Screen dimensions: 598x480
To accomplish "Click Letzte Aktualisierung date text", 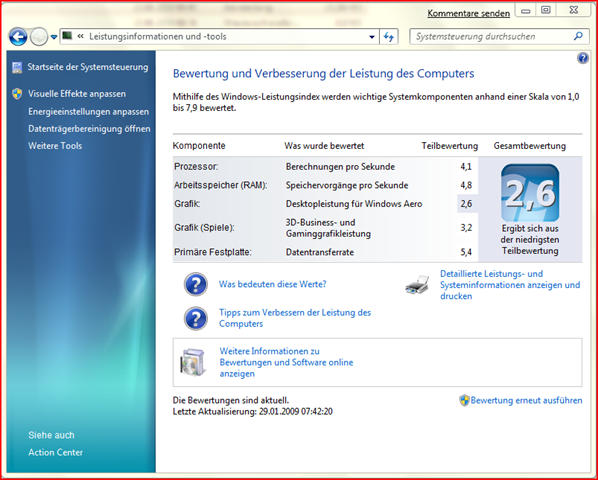I will (x=252, y=412).
